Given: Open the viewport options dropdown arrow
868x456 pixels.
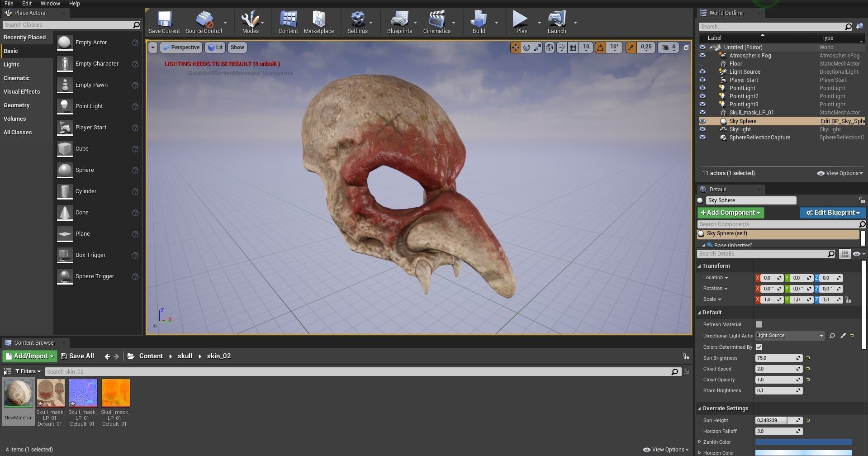Looking at the screenshot, I should coord(153,47).
